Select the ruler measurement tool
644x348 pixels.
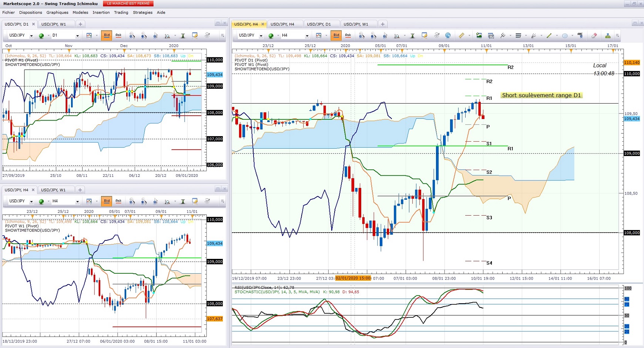click(462, 36)
